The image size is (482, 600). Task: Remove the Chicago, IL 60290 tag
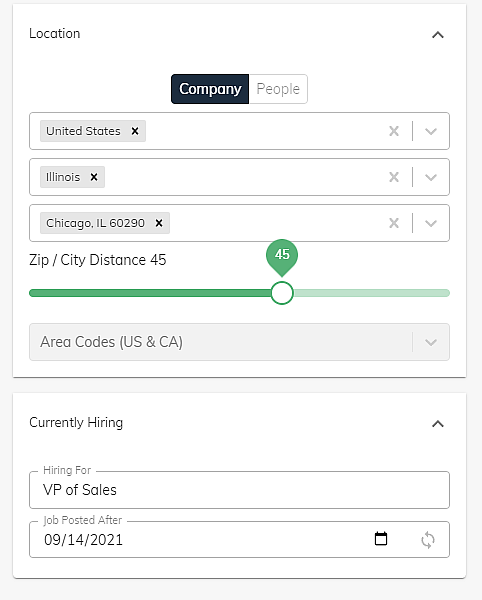click(x=159, y=223)
